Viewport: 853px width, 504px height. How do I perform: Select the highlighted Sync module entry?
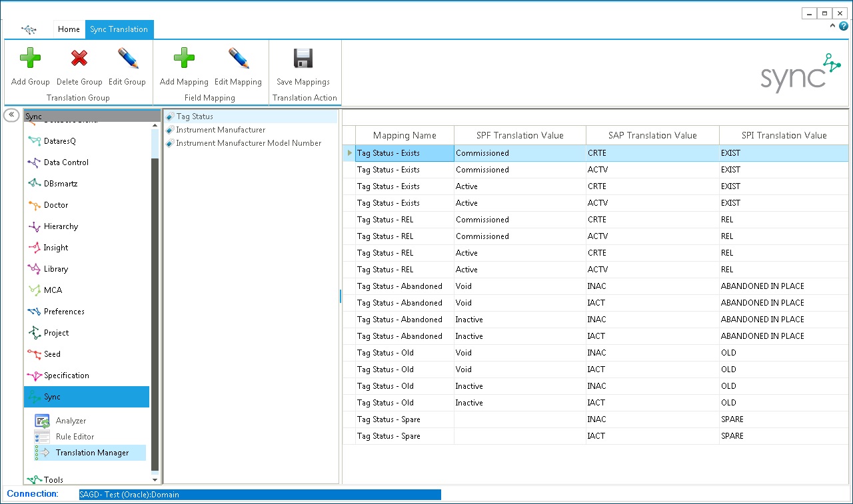tap(87, 397)
